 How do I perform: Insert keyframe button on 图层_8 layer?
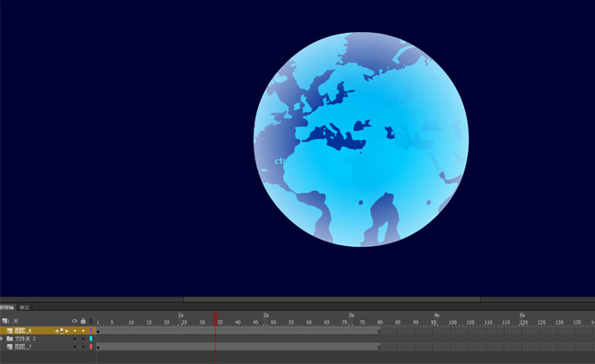point(62,331)
